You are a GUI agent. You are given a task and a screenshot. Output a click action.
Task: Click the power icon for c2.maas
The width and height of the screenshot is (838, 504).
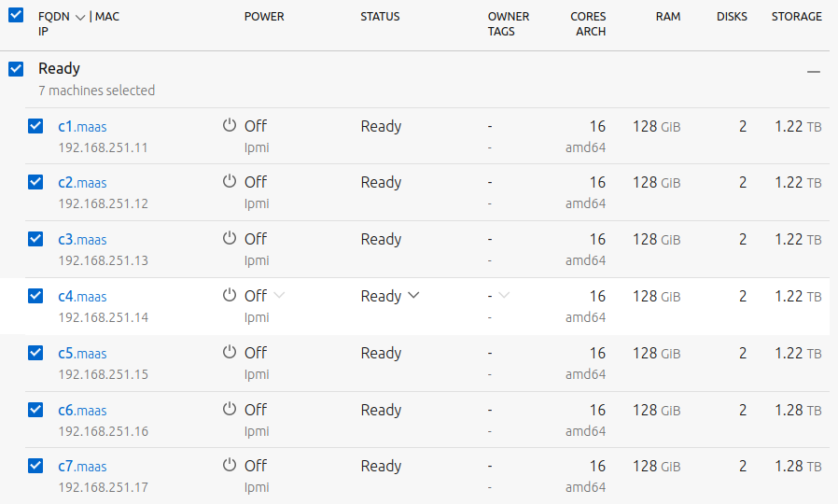(x=230, y=182)
